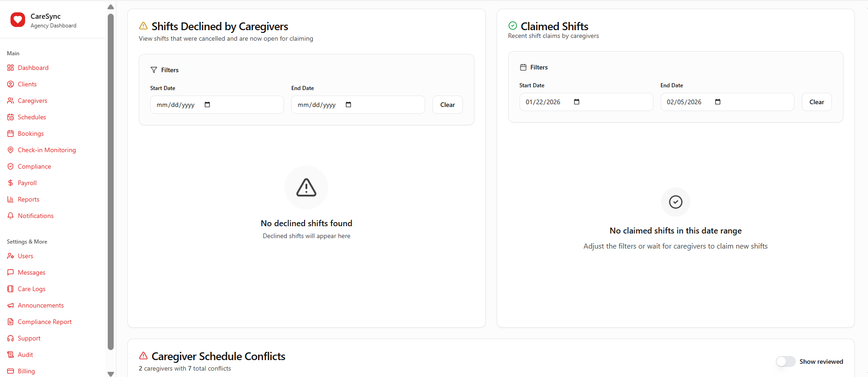
Task: Click the Care Logs notebook icon
Action: [11, 289]
